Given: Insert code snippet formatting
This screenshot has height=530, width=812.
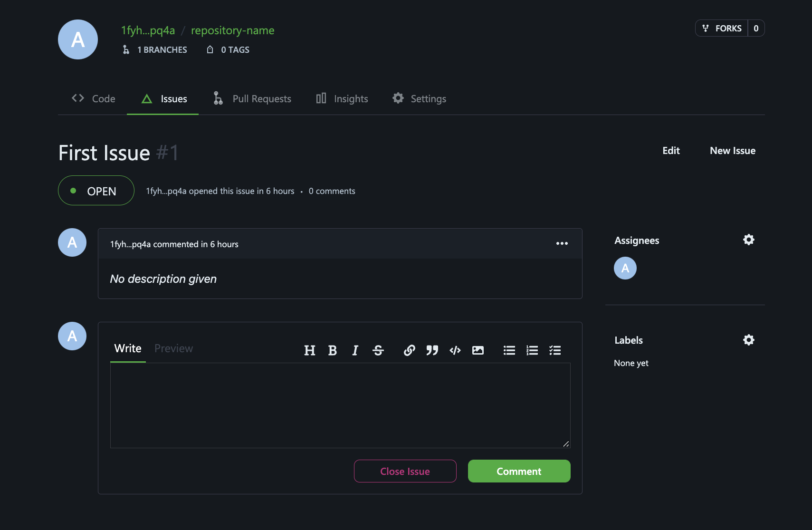Looking at the screenshot, I should pyautogui.click(x=455, y=350).
